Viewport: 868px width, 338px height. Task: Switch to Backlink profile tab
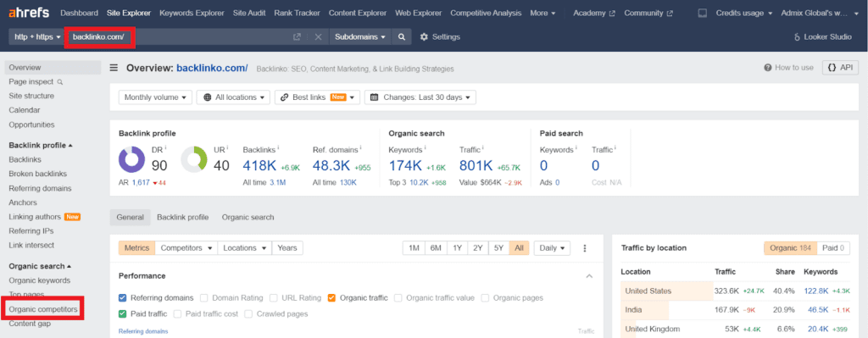coord(183,218)
